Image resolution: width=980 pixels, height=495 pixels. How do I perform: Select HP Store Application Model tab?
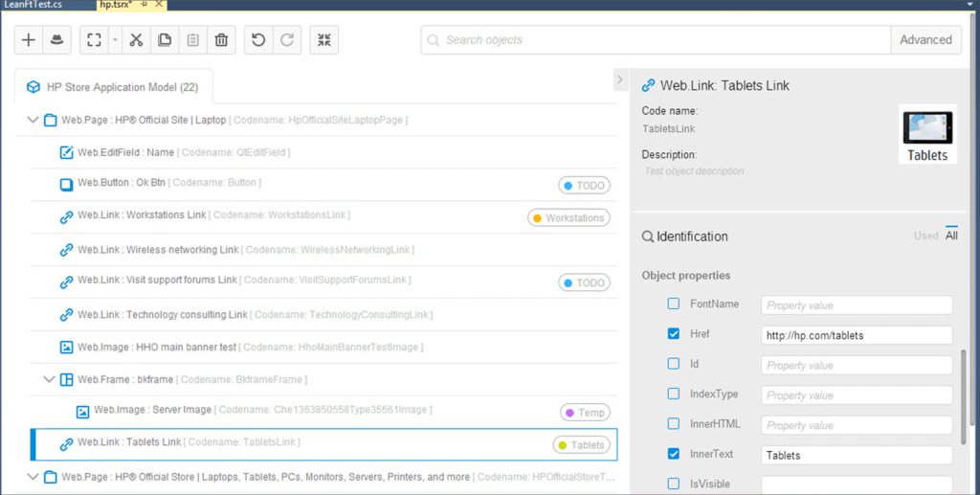[x=113, y=87]
